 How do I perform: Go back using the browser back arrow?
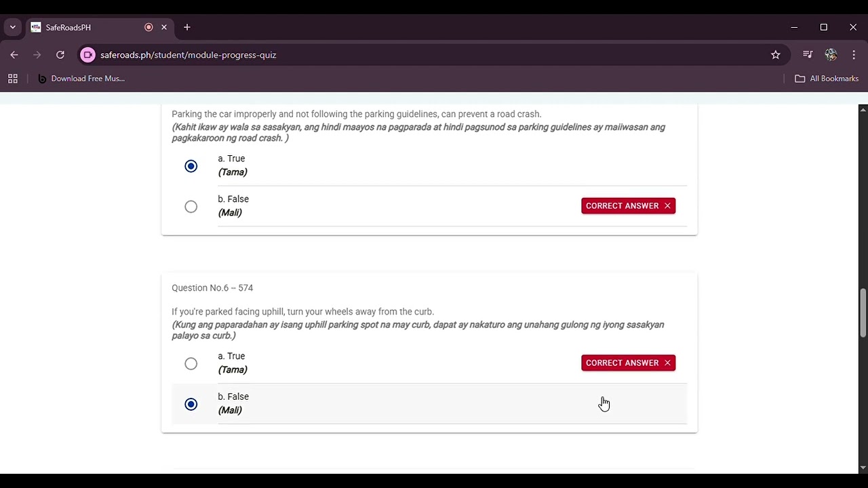(14, 55)
